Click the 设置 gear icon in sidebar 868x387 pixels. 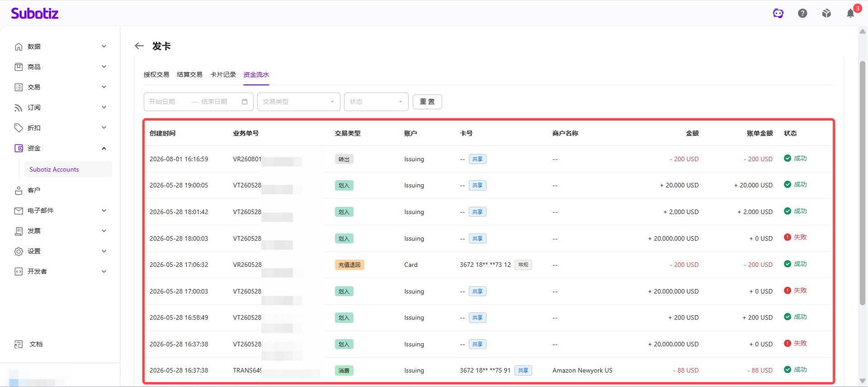(x=19, y=251)
